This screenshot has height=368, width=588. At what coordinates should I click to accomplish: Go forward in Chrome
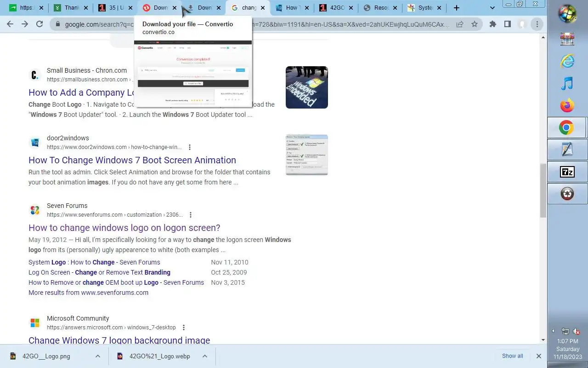tap(25, 24)
